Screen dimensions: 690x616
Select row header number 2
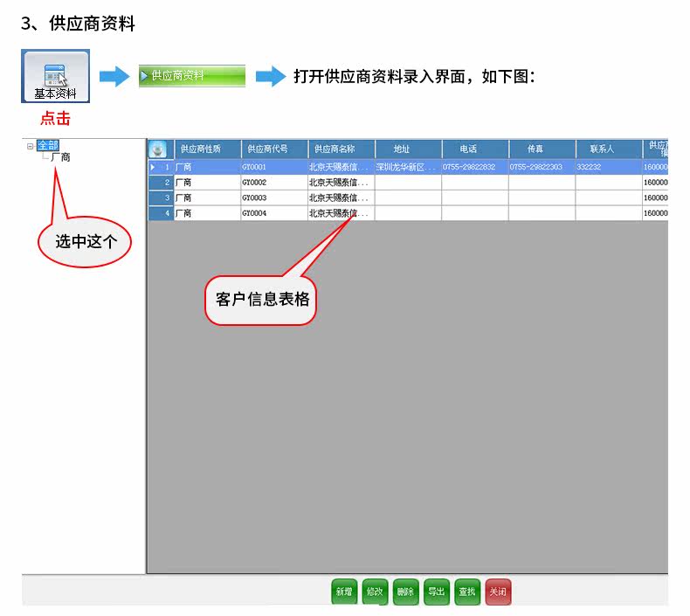click(161, 183)
